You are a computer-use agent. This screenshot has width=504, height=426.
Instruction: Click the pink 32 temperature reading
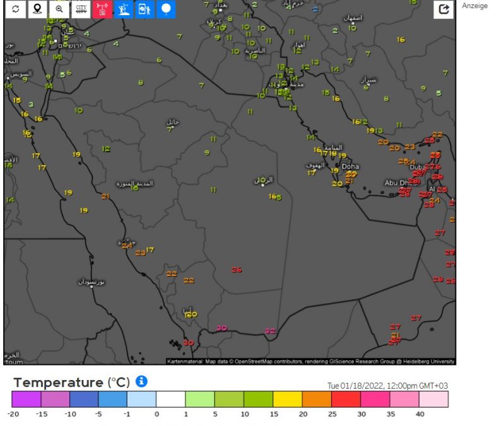point(270,331)
